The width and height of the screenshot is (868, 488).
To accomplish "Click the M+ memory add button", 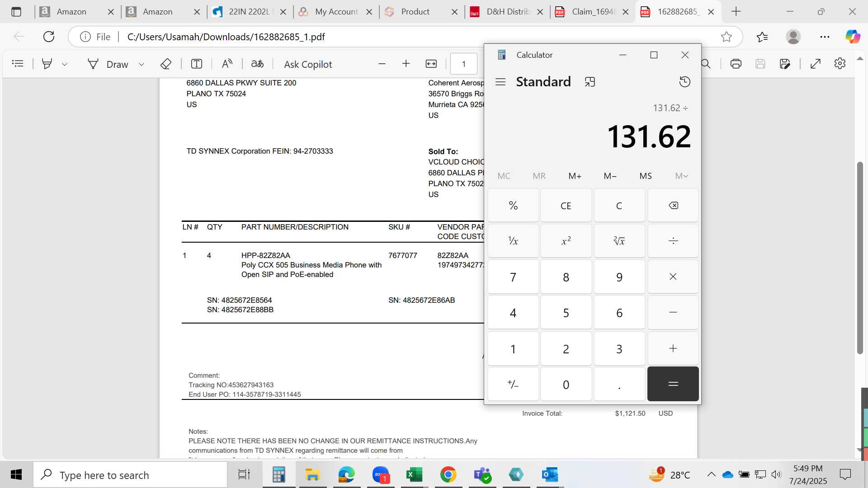I will tap(575, 176).
